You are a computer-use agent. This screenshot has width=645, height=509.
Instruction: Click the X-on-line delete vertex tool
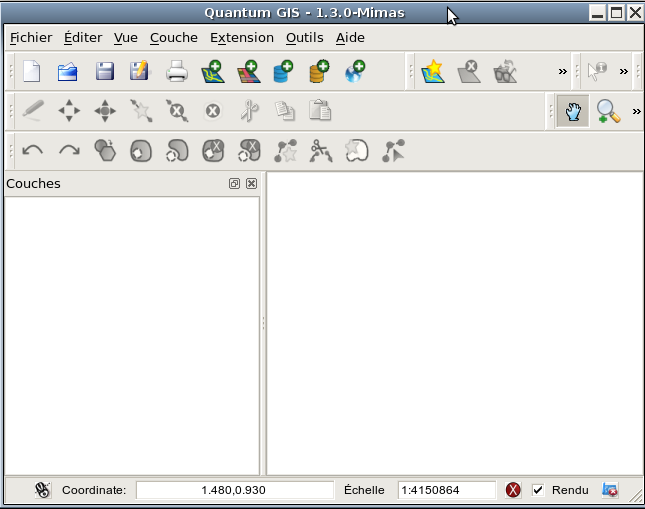pos(177,111)
